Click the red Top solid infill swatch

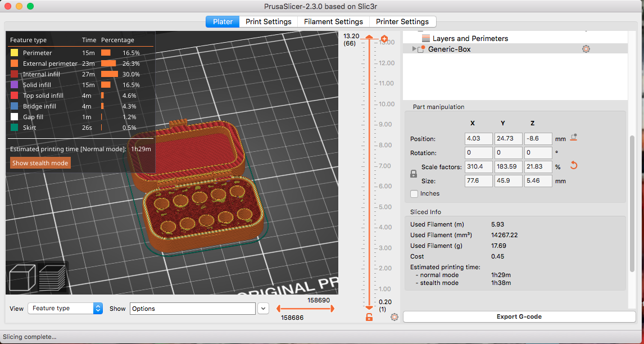point(14,96)
